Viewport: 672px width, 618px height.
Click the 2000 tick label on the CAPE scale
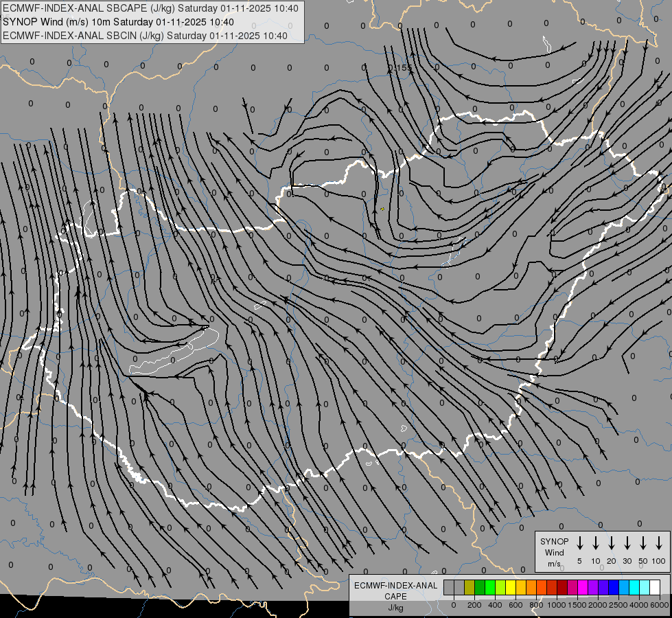point(598,605)
